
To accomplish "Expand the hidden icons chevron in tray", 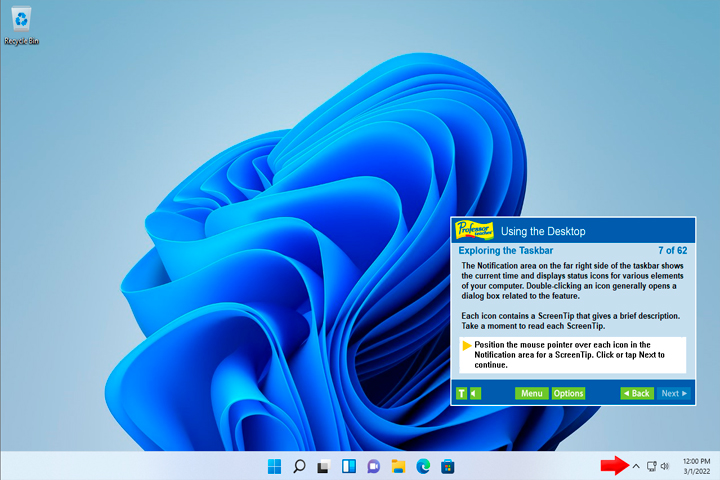I will pos(636,466).
